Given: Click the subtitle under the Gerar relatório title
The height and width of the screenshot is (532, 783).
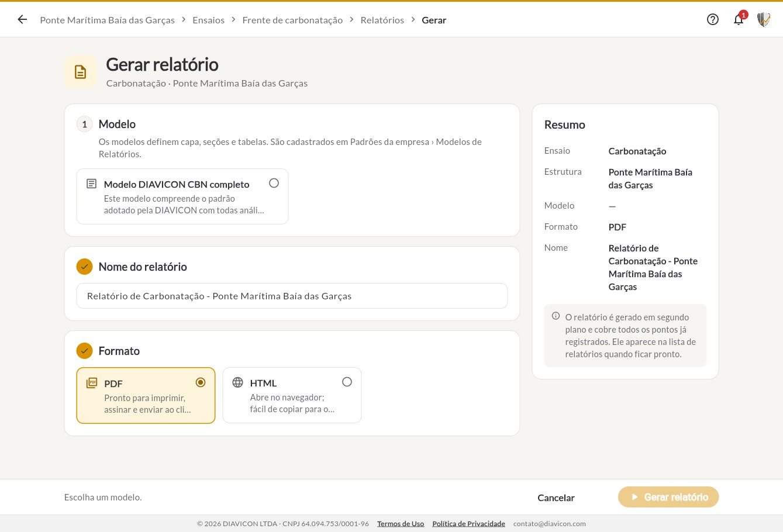Looking at the screenshot, I should click(x=207, y=83).
